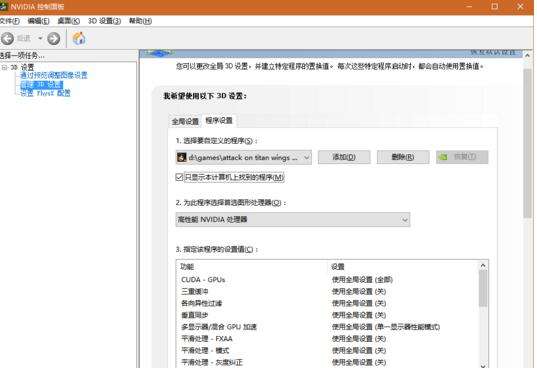Click the Forward arrow toolbar icon
This screenshot has height=368, width=537.
coord(53,39)
